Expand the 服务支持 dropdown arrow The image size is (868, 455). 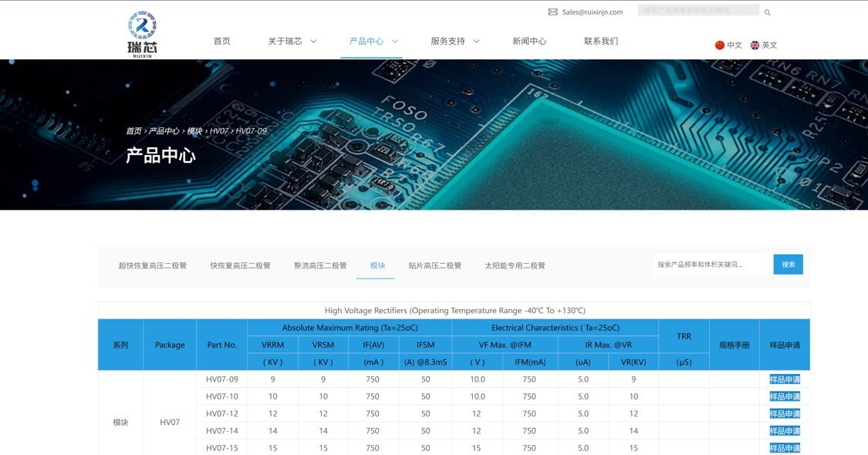click(x=476, y=42)
